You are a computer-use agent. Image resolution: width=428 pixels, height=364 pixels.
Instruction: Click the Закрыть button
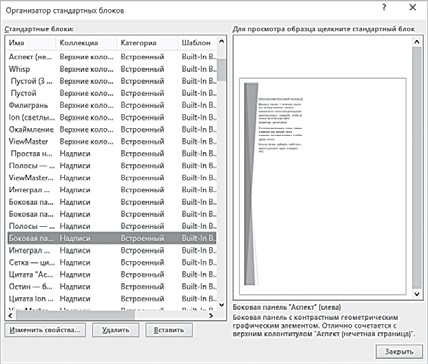tap(399, 351)
